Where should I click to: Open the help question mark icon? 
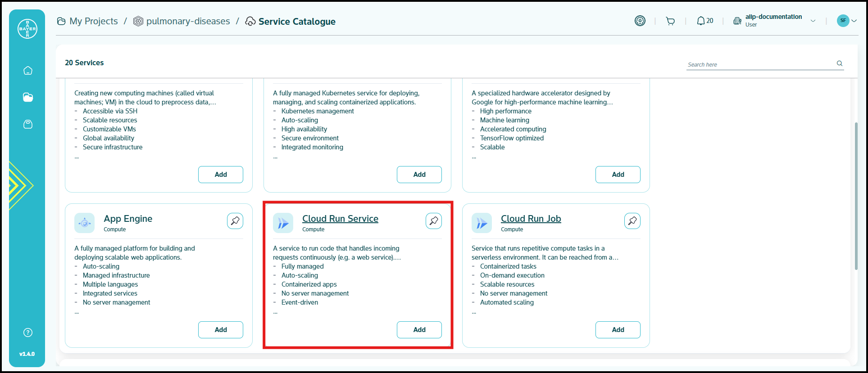28,333
